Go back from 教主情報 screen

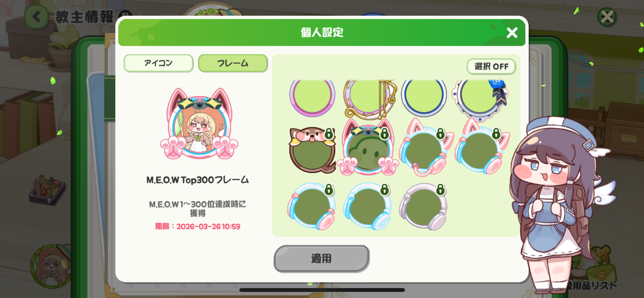click(x=37, y=17)
